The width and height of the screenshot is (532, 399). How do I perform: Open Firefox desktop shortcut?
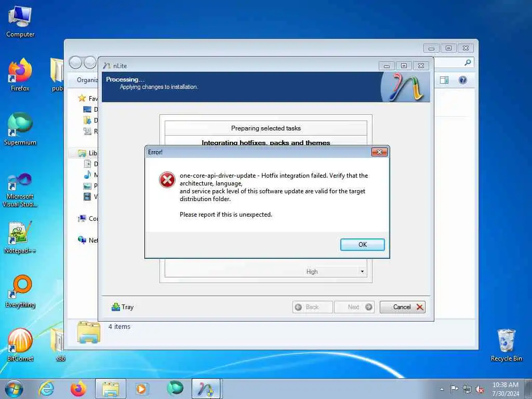click(x=20, y=75)
